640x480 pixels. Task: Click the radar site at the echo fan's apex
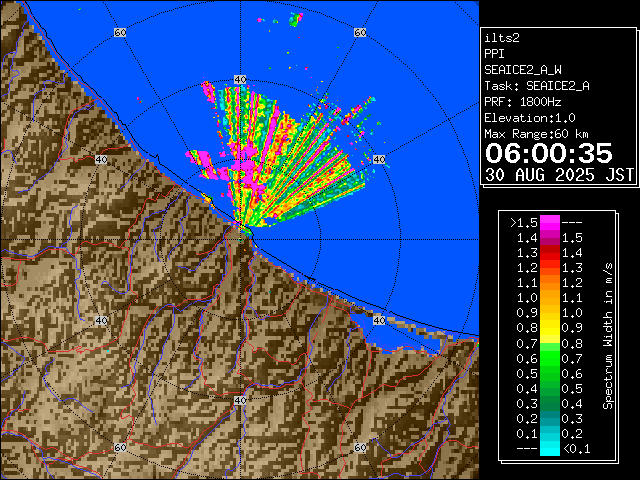point(243,230)
